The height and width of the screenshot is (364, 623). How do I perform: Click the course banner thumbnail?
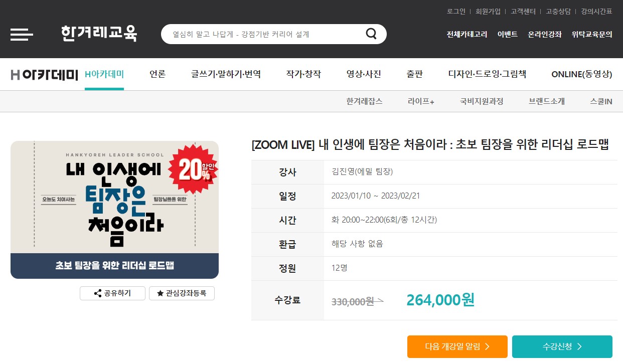tap(114, 210)
